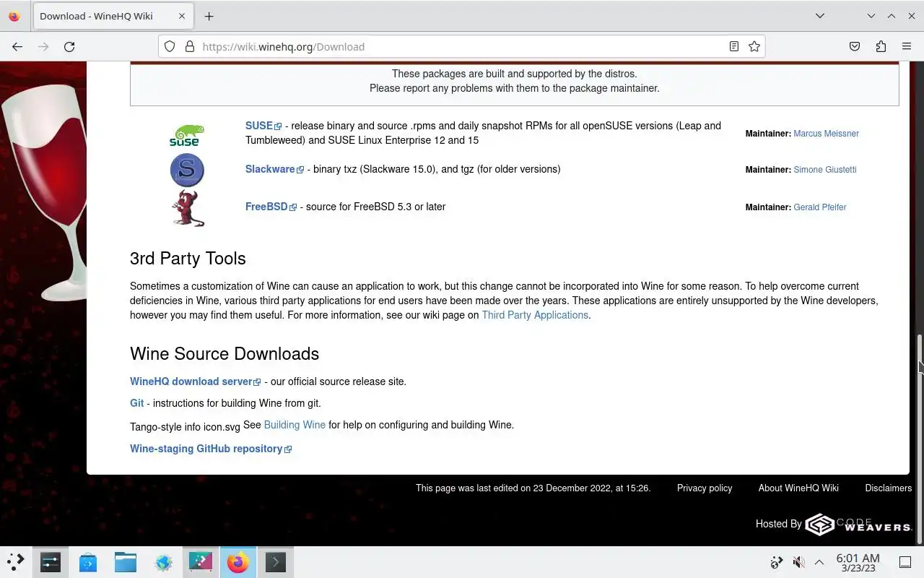
Task: Open the Third Party Applications link
Action: pyautogui.click(x=535, y=315)
